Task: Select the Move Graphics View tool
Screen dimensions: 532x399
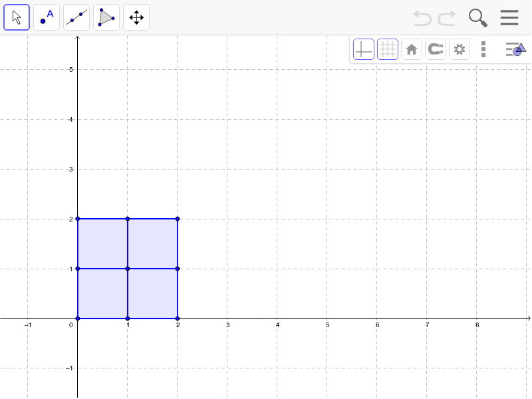Action: tap(136, 17)
